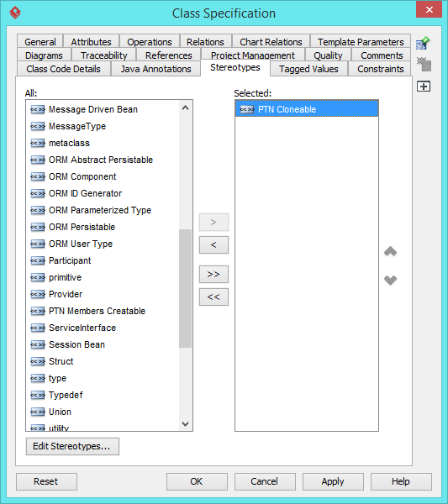Remove all stereotypes with double left arrow
The image size is (448, 504).
(213, 297)
